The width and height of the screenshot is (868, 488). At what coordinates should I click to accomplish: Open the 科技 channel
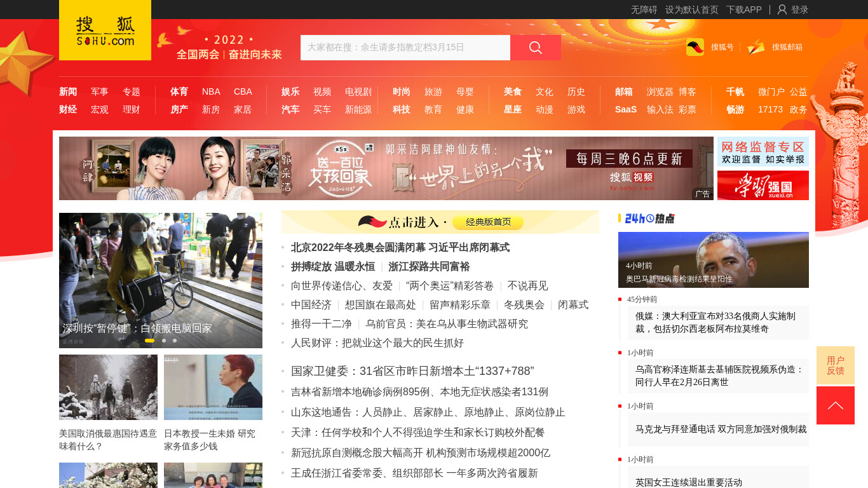click(x=402, y=109)
